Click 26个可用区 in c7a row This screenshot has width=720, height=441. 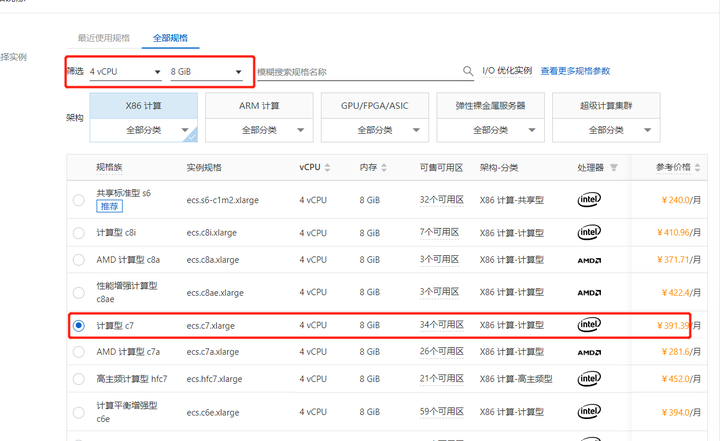[442, 351]
